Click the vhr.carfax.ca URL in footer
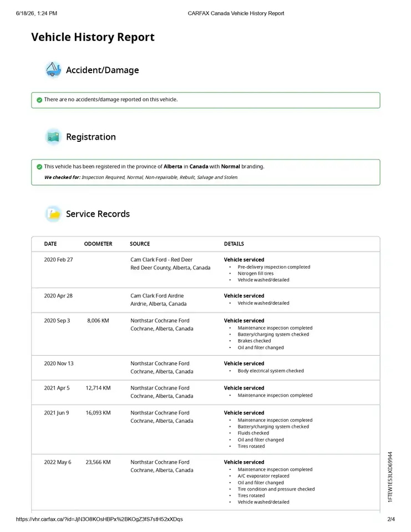411x532 pixels. click(x=99, y=519)
